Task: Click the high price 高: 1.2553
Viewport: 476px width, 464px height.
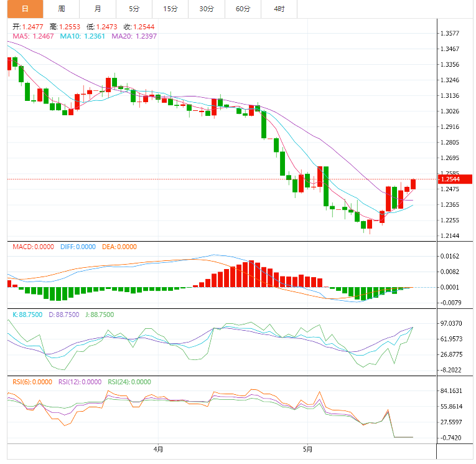Action: click(x=65, y=27)
